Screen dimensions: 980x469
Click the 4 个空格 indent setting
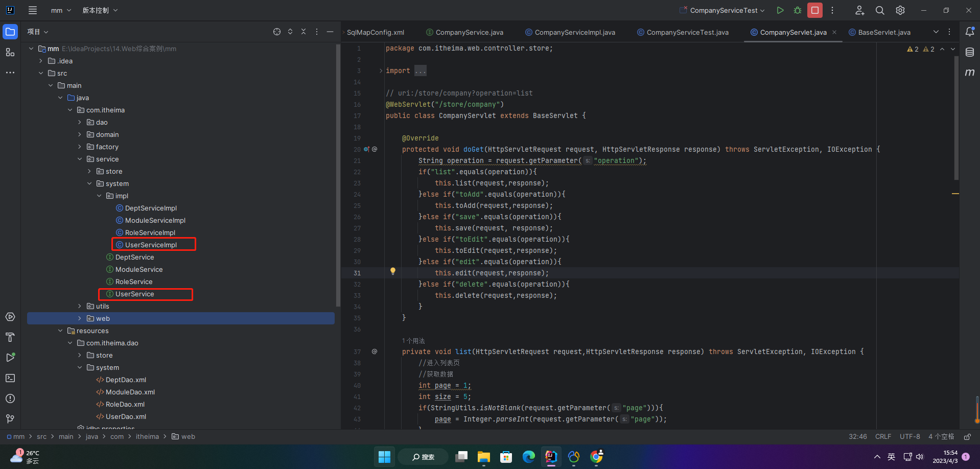click(941, 437)
